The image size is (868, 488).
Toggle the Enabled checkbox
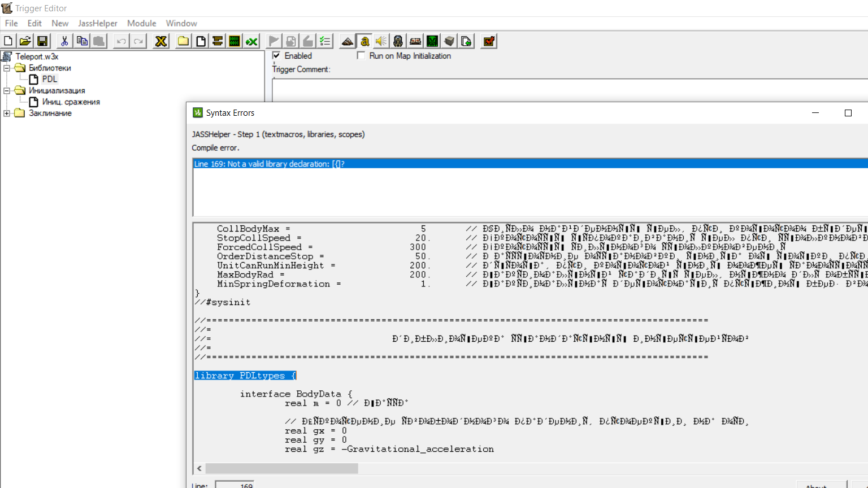(x=276, y=55)
